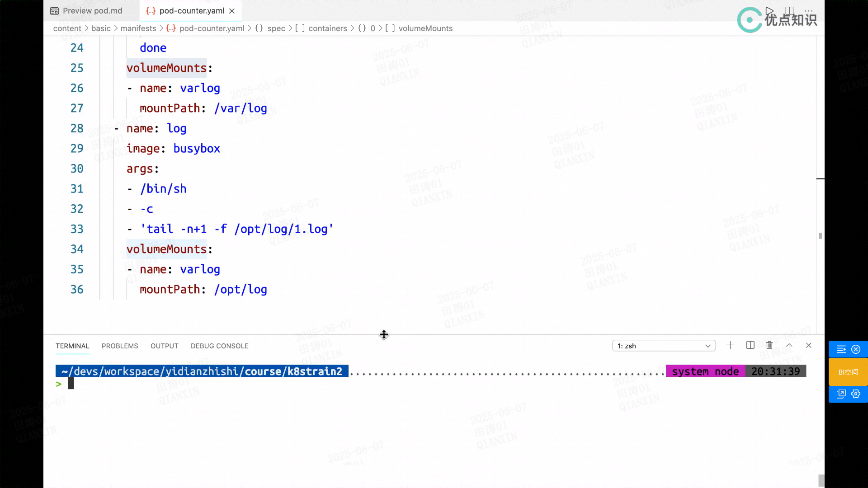Open the editor More Actions ellipsis
Image resolution: width=868 pixels, height=488 pixels.
(809, 10)
